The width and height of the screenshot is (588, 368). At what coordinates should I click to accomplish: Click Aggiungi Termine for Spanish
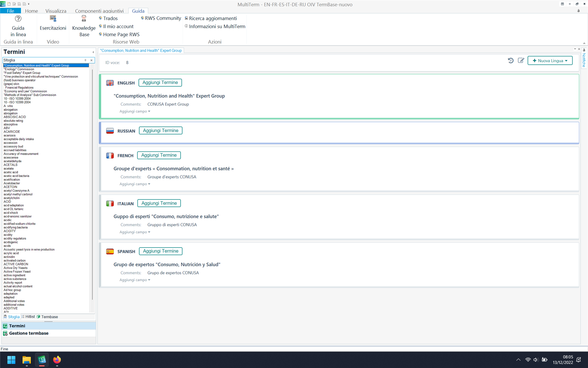(161, 251)
